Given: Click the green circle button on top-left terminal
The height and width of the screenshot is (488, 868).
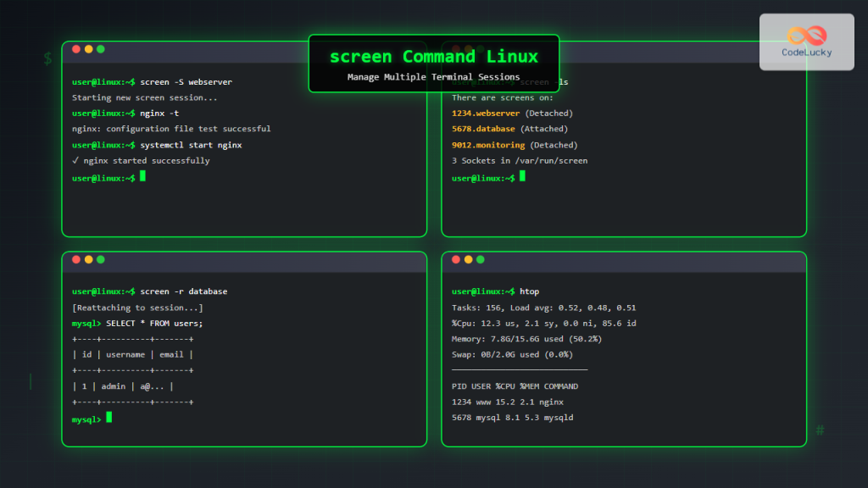Looking at the screenshot, I should tap(99, 49).
